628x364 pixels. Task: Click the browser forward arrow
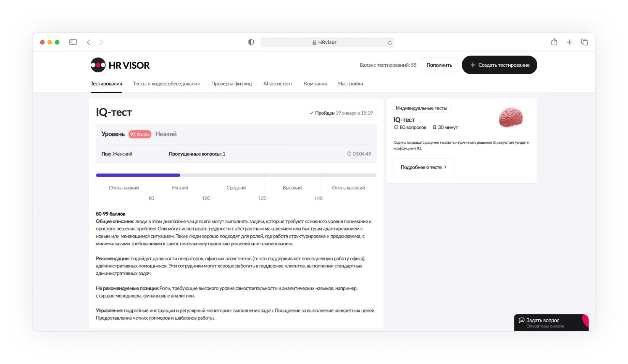(101, 42)
